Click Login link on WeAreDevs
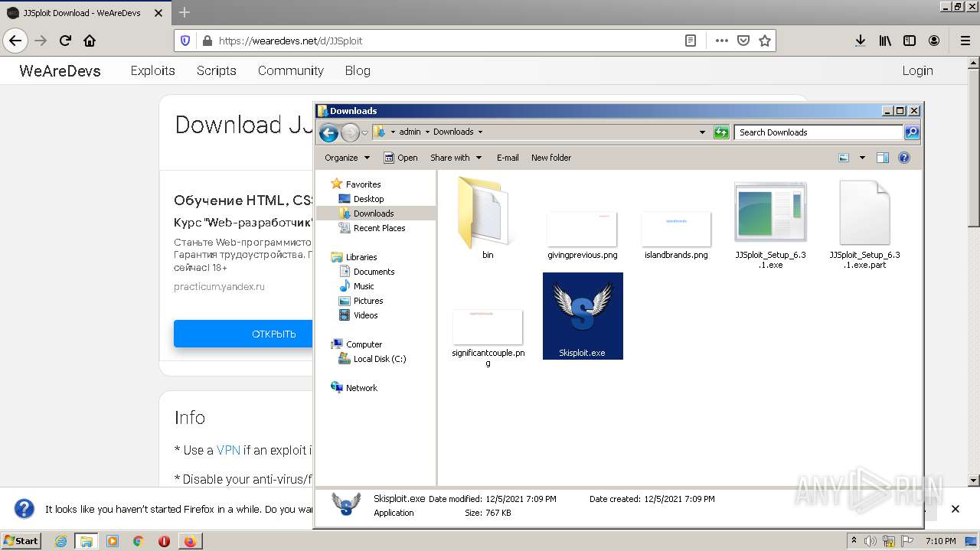 [917, 70]
